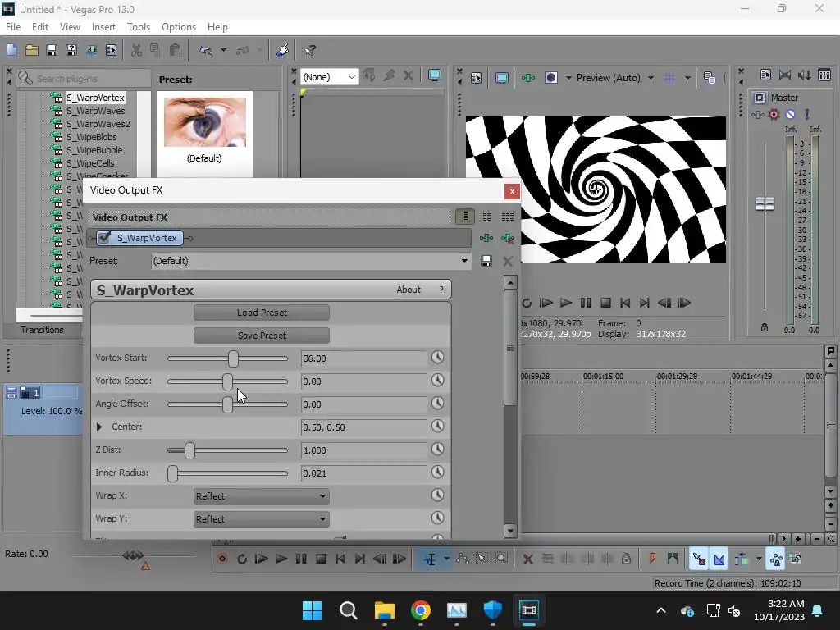This screenshot has height=630, width=840.
Task: Click the Overlays grid icon in preview toolbar
Action: point(669,78)
